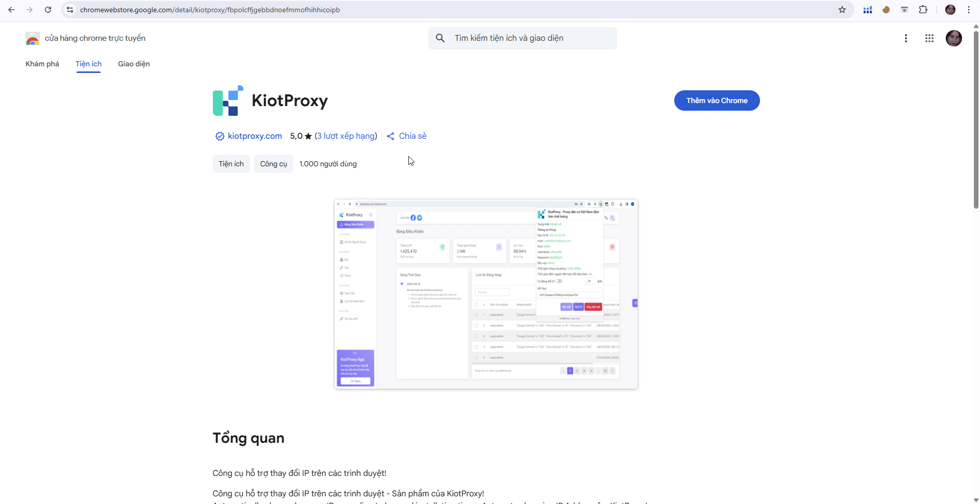Switch to the Giao diện tab
This screenshot has width=980, height=504.
pos(133,64)
